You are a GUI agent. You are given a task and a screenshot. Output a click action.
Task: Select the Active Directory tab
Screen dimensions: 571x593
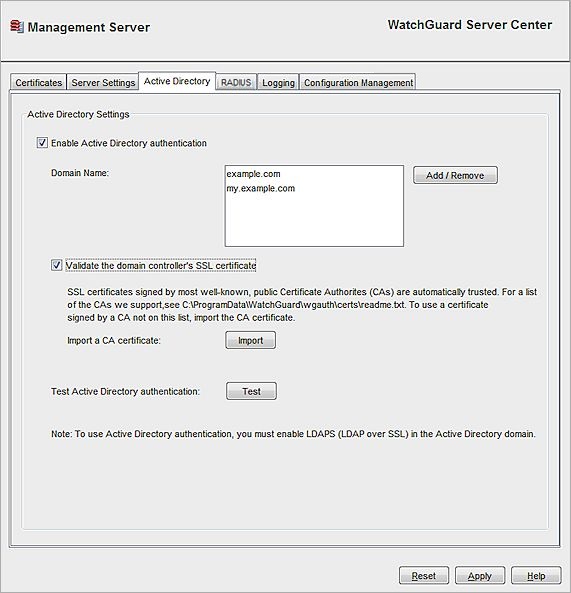click(x=177, y=81)
